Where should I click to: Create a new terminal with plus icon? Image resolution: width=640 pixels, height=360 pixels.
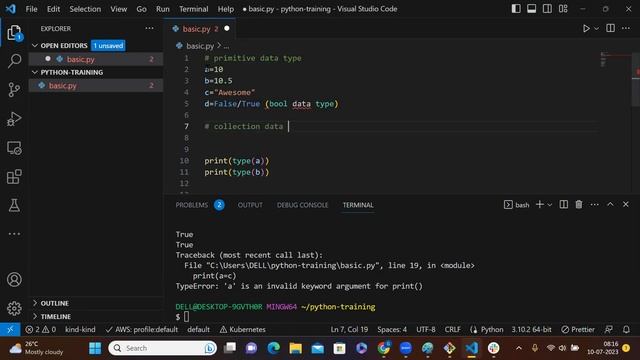(x=540, y=204)
